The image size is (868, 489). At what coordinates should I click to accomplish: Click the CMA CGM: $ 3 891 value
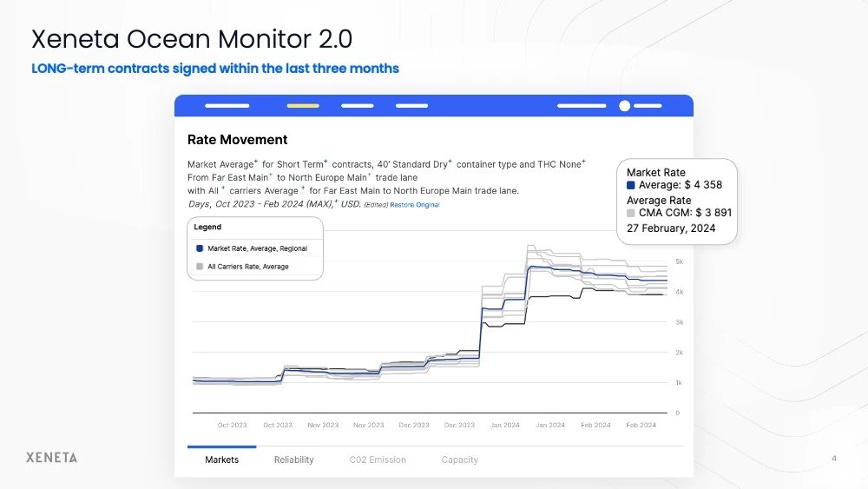click(x=686, y=213)
